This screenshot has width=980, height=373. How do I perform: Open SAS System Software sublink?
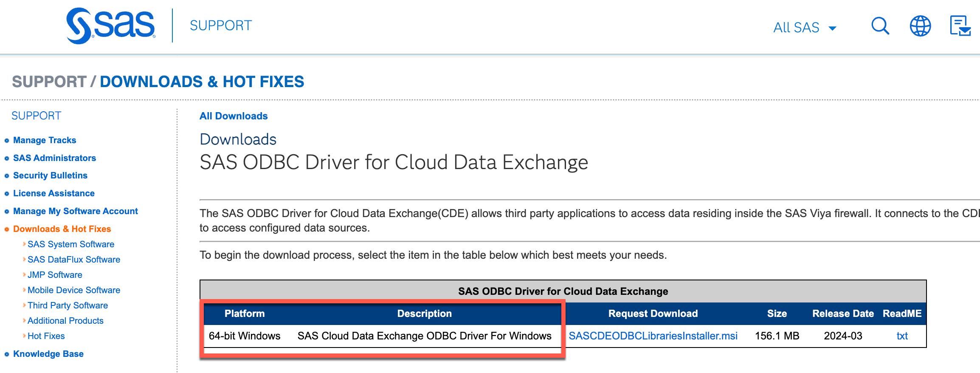tap(71, 244)
